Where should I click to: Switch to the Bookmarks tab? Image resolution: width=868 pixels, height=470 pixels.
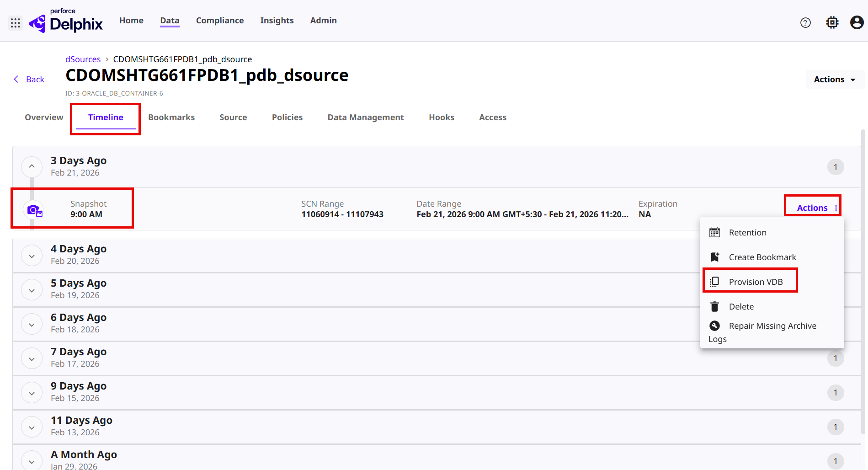(171, 117)
